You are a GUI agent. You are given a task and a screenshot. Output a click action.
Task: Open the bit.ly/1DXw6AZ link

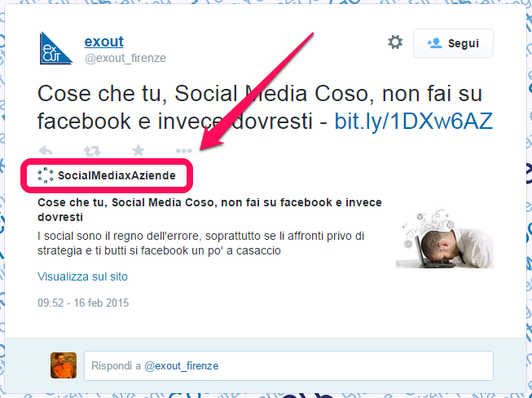click(415, 121)
